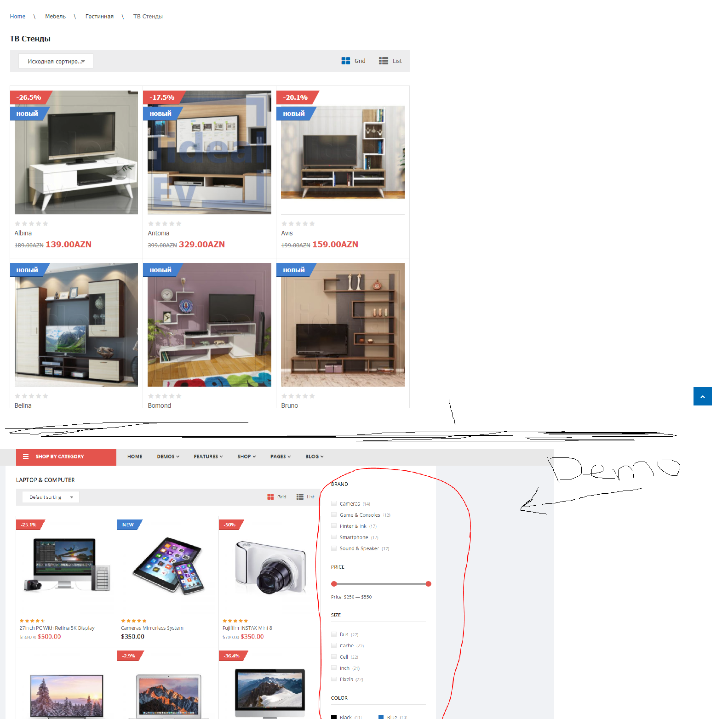This screenshot has height=719, width=728.
Task: Open the Belina product title
Action: pyautogui.click(x=23, y=405)
